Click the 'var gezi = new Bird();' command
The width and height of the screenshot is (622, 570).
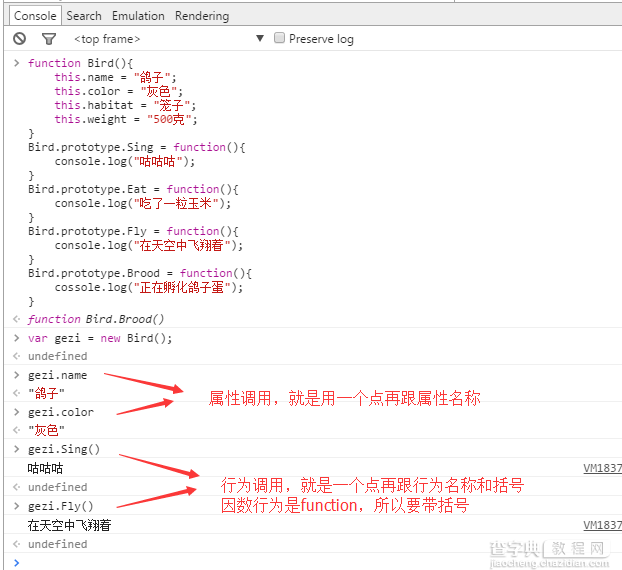(100, 338)
